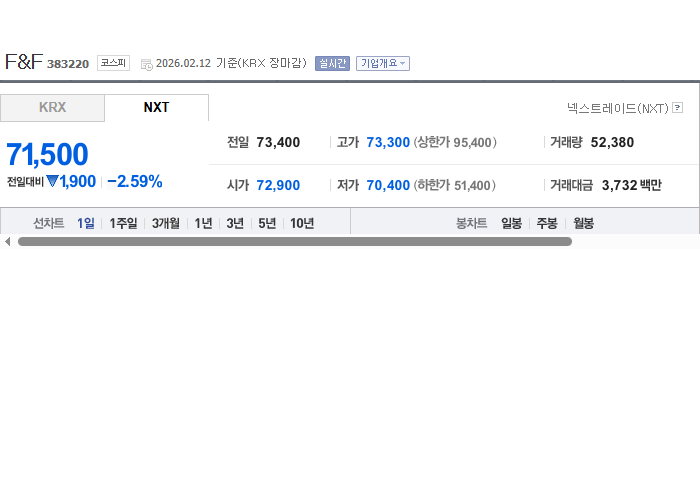Select the NXT tab

(x=156, y=108)
